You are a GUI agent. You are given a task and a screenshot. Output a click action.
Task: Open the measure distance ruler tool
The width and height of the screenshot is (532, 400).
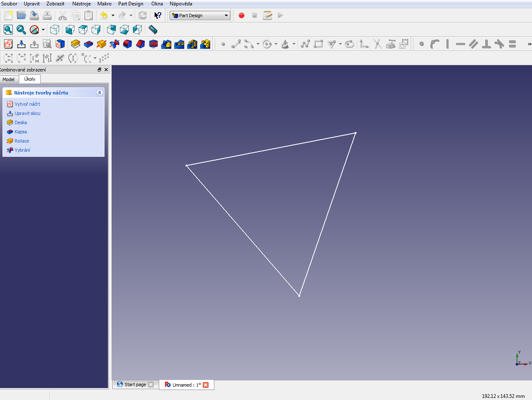[x=153, y=30]
